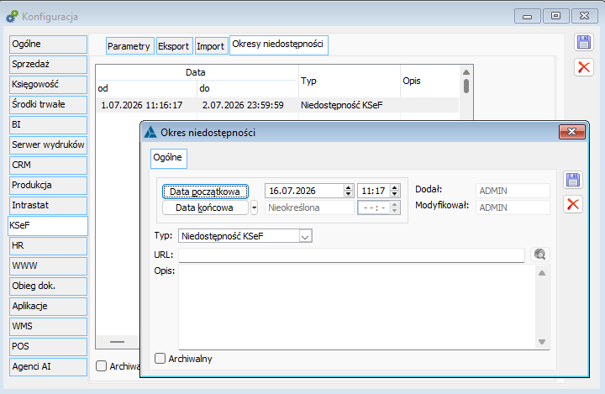Click the Data początkowa button
The height and width of the screenshot is (394, 605).
coord(205,191)
